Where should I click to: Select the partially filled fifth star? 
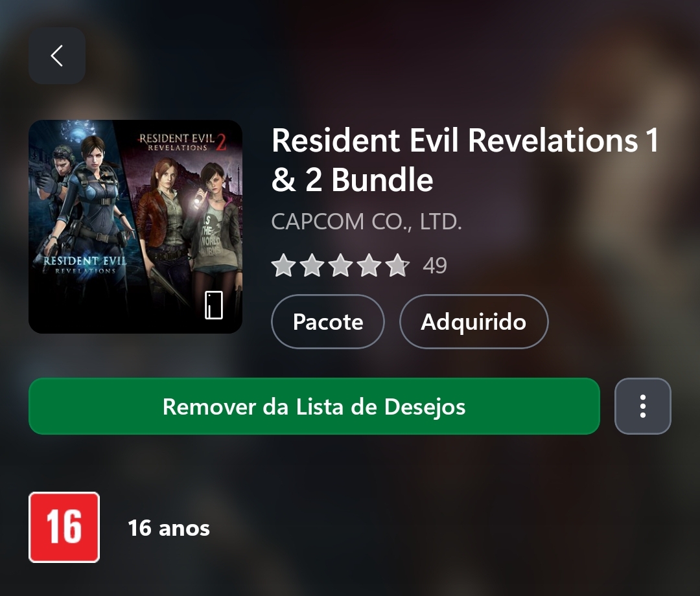(x=397, y=266)
